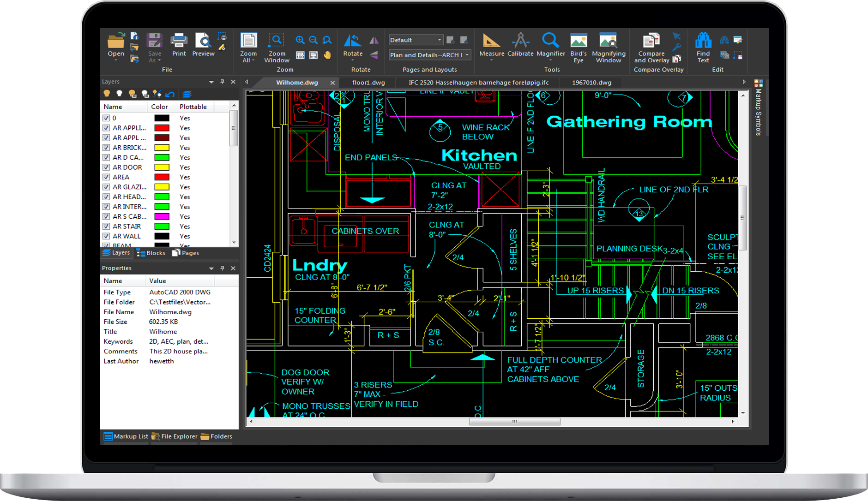Select the pan hand tool

click(327, 55)
